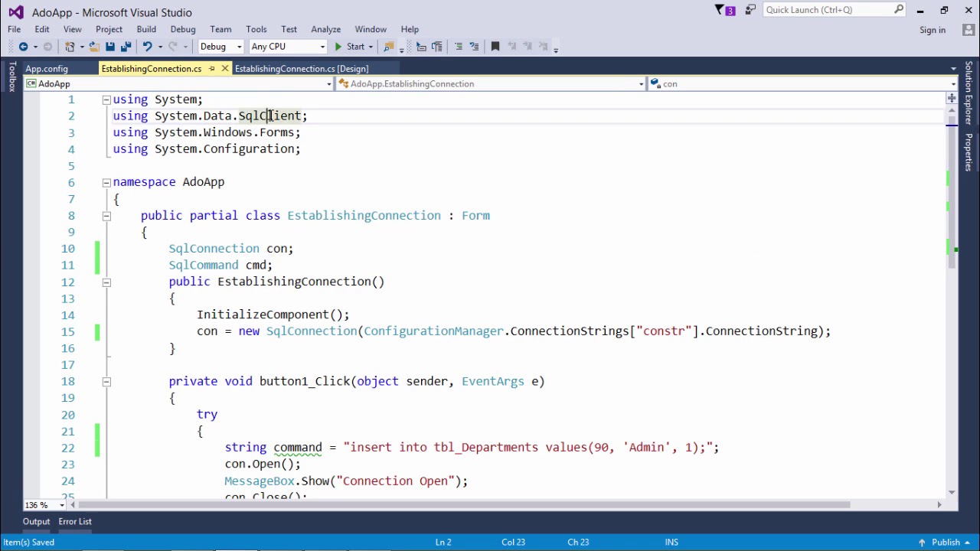This screenshot has width=980, height=551.
Task: Click the Open File folder icon
Action: pyautogui.click(x=93, y=47)
